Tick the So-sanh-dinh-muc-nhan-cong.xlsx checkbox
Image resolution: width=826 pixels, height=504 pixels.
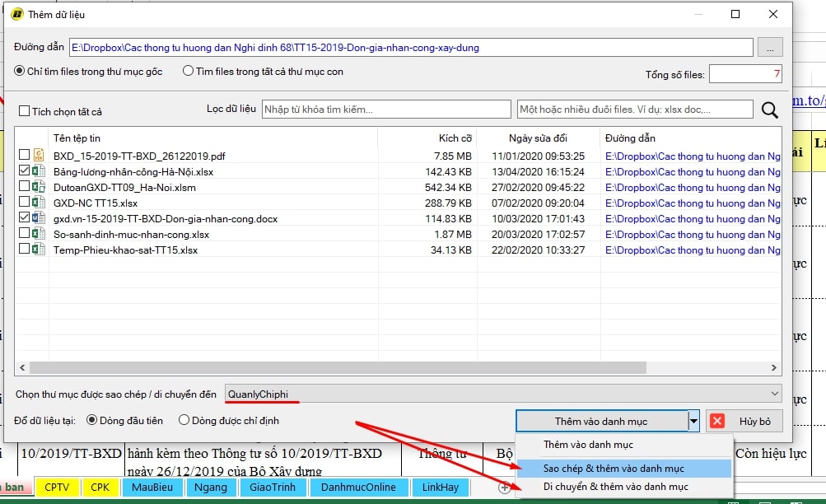[x=24, y=234]
